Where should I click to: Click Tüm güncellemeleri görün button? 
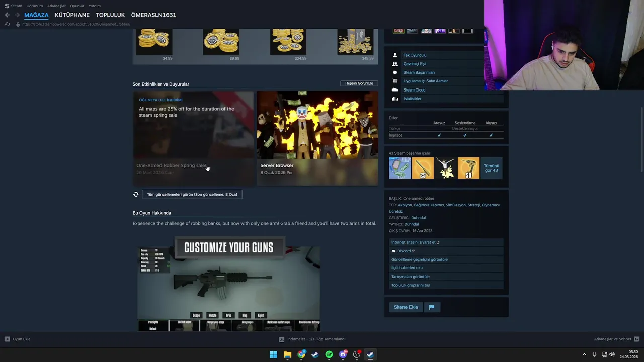tap(192, 194)
